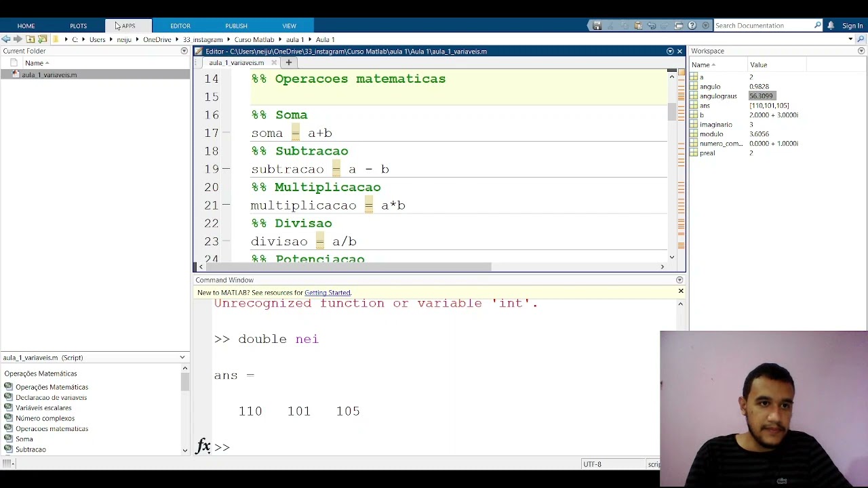Open the Current Folder panel actions menu

(x=184, y=51)
